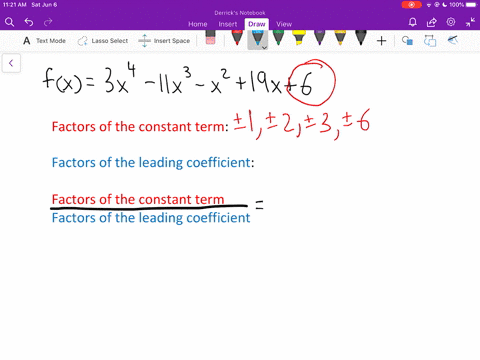Viewport: 480px width, 360px height.
Task: Tap the 11:21 AM clock
Action: (x=15, y=5)
